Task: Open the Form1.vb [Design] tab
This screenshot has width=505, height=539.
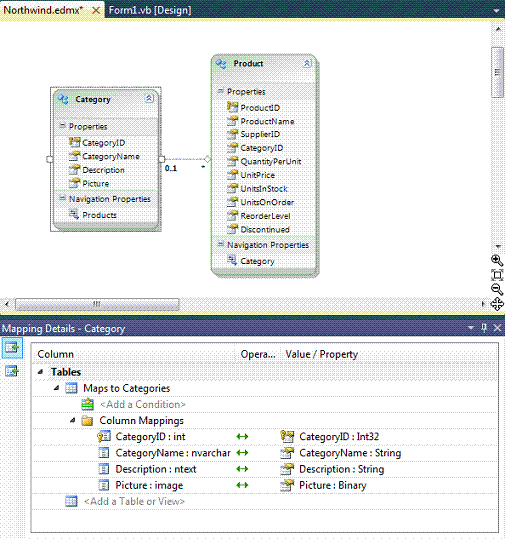Action: [150, 10]
